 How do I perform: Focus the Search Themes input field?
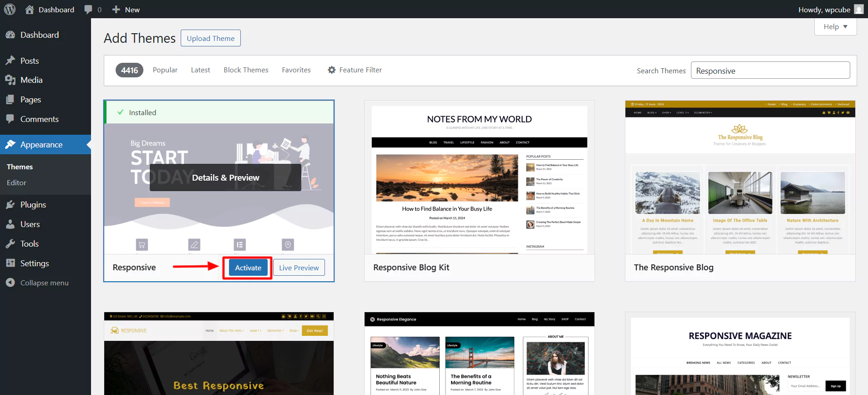pos(770,71)
